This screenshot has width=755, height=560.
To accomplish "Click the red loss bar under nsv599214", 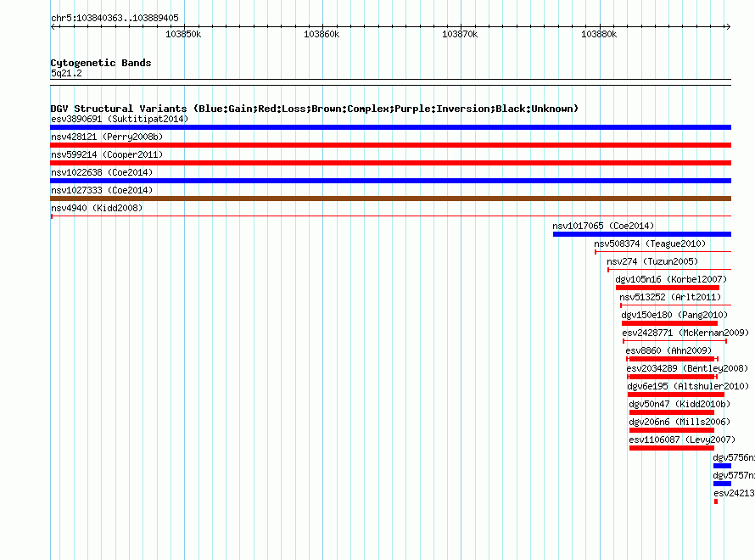I will (x=390, y=163).
